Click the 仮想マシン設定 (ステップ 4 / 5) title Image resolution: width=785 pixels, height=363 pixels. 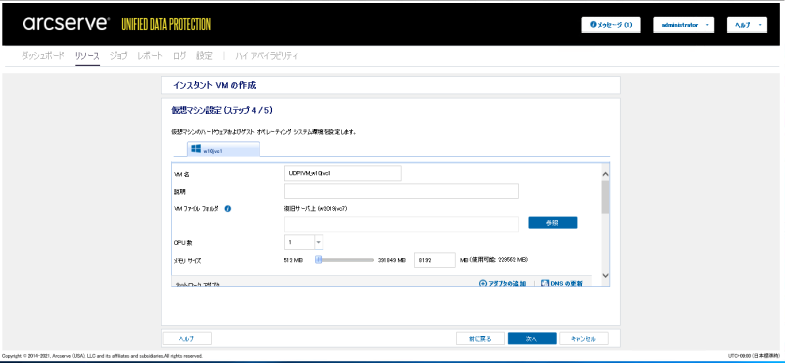(x=222, y=110)
